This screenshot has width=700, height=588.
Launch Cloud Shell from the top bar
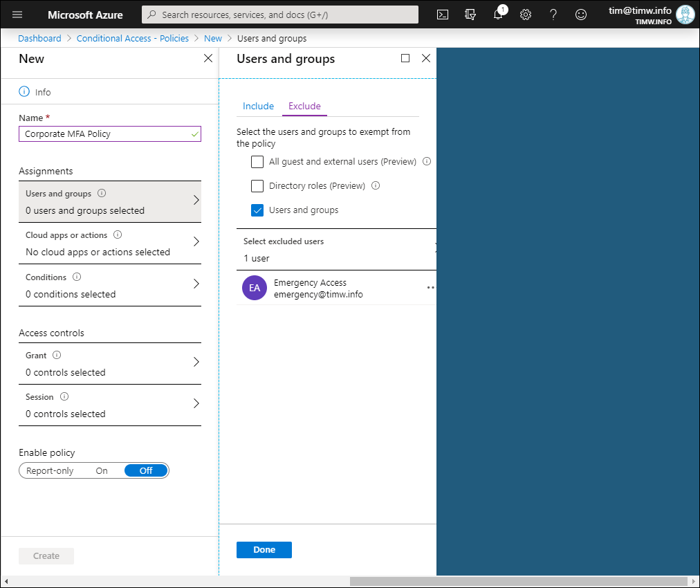click(443, 15)
